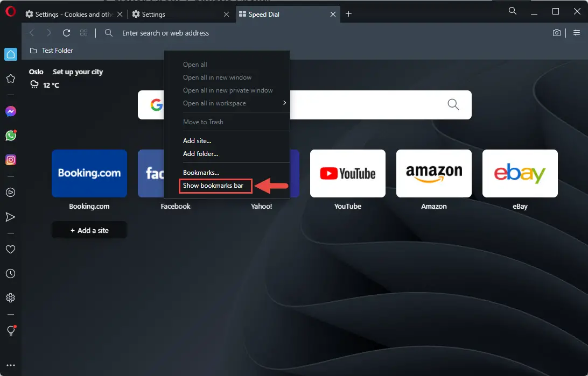Open My Flow arrow icon in sidebar
588x376 pixels.
[x=11, y=217]
